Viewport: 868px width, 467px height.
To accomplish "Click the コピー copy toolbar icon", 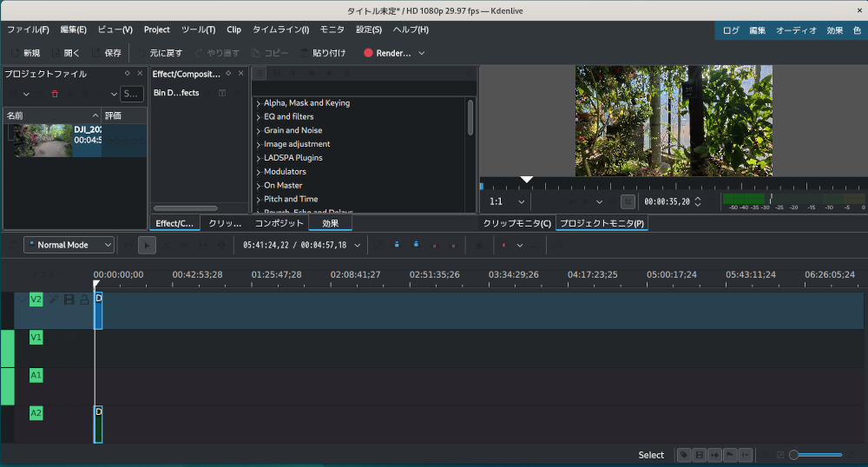I will click(255, 53).
